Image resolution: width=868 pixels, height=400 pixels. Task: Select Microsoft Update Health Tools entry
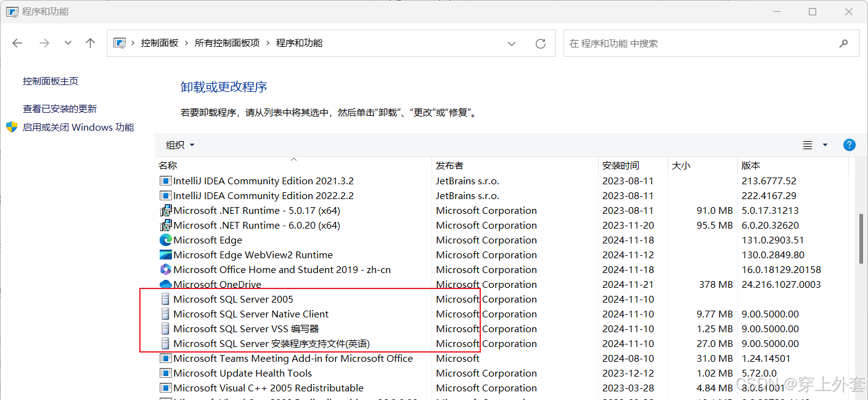pyautogui.click(x=242, y=373)
